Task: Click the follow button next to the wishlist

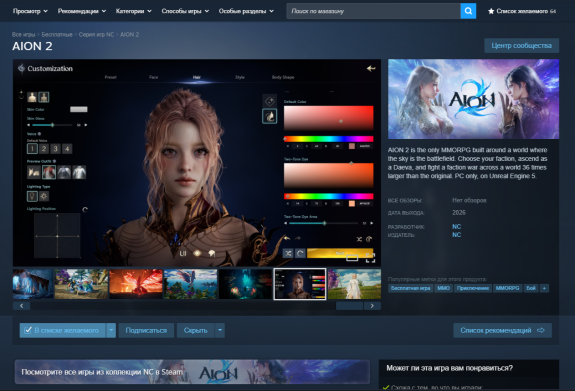Action: point(146,330)
